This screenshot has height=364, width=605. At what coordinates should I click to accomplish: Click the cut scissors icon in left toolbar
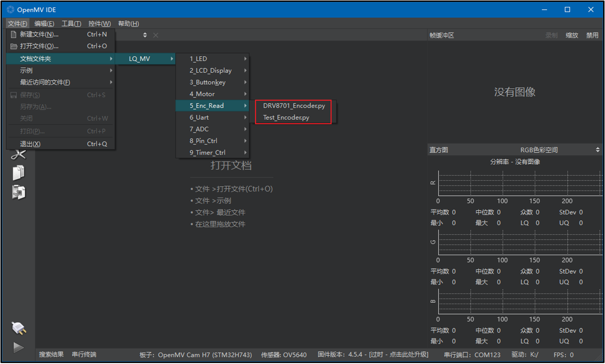pos(18,155)
